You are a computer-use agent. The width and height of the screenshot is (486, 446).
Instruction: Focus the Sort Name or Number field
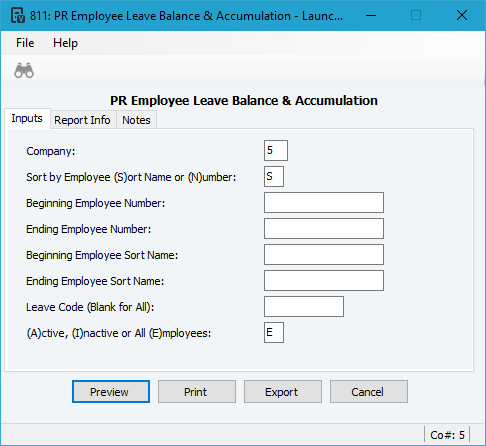click(x=274, y=176)
